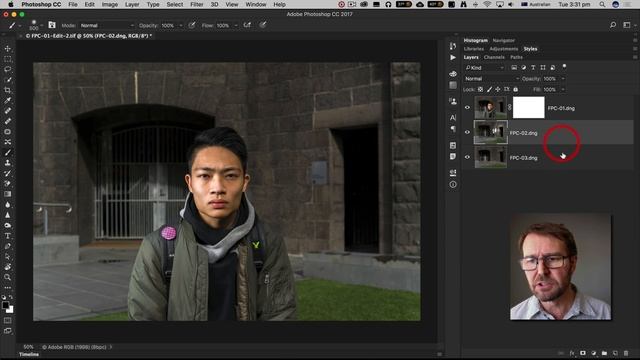Open layer Opacity dropdown in Layers panel
The height and width of the screenshot is (360, 640).
pos(563,78)
